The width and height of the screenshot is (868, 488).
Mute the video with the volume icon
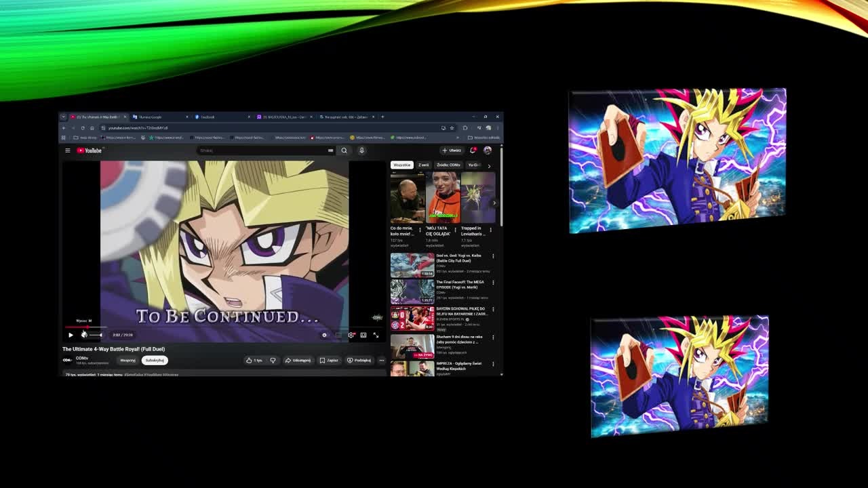84,335
